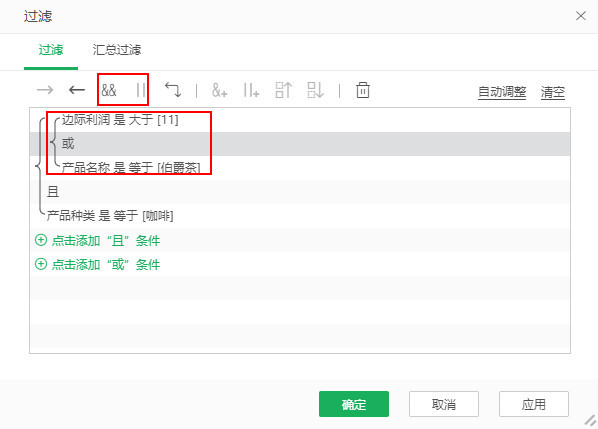Click the && (and) operator icon
The height and width of the screenshot is (429, 598).
[109, 90]
